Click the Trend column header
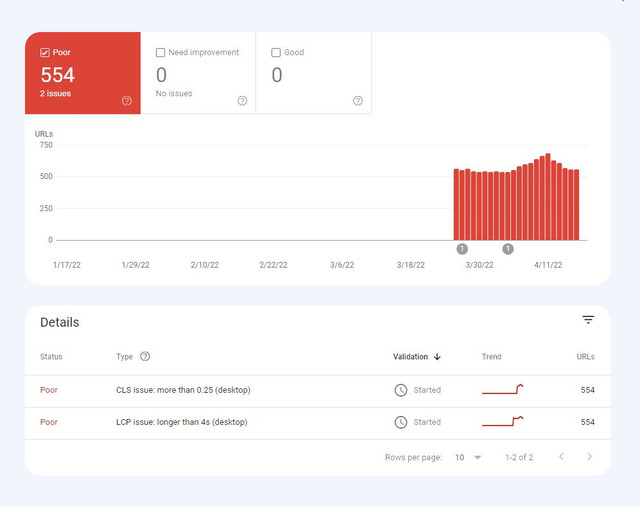The height and width of the screenshot is (507, 640). [491, 357]
